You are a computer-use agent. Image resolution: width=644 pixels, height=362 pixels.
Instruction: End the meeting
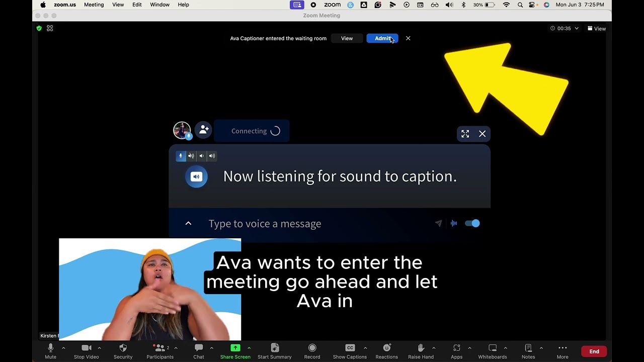pos(594,351)
